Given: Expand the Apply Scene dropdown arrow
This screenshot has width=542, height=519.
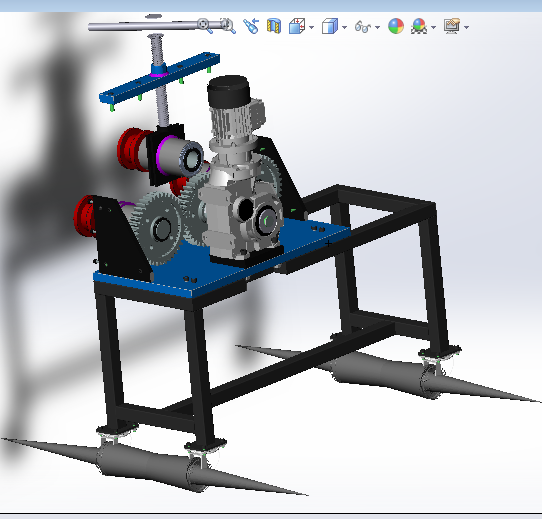Looking at the screenshot, I should (434, 27).
